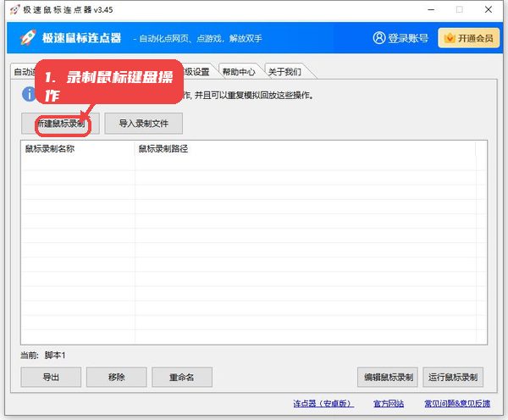Close the 极速鼠标连点器 window
The image size is (508, 420).
coord(489,9)
